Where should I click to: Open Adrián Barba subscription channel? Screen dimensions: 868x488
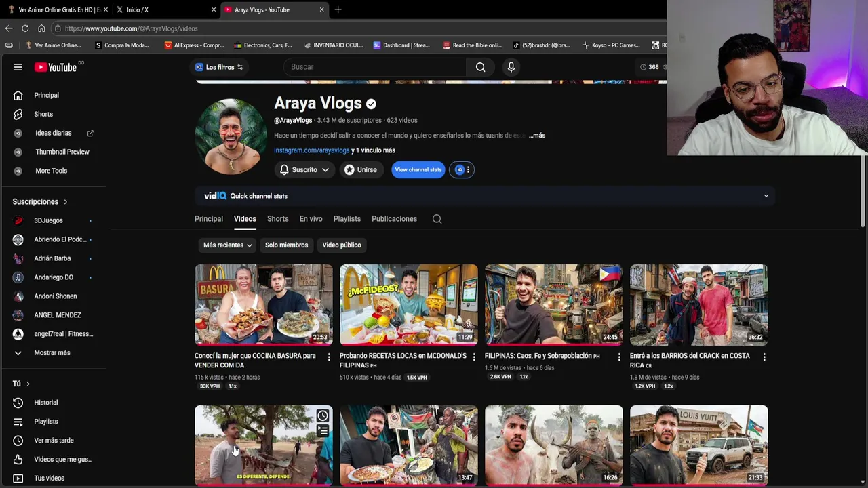[53, 258]
